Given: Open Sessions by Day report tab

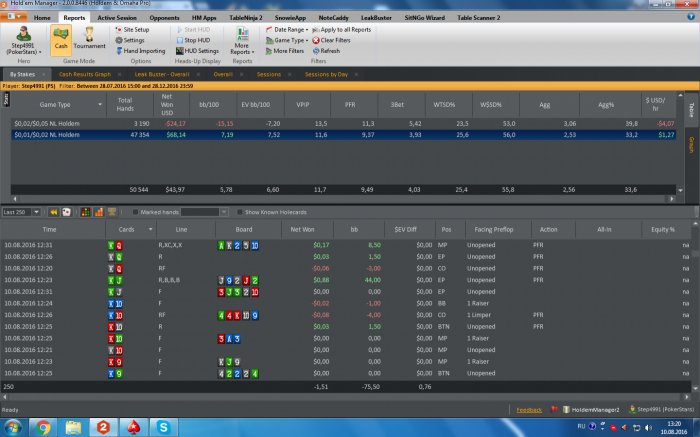Looking at the screenshot, I should point(326,75).
